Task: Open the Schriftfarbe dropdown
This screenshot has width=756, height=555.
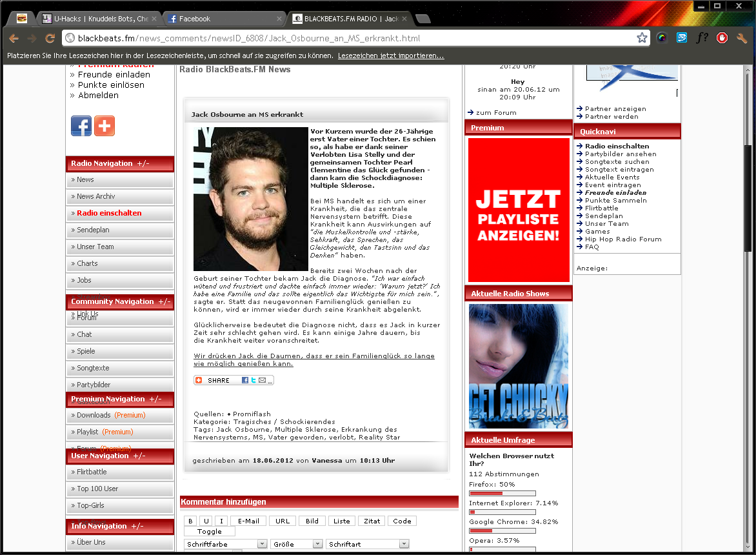Action: coord(226,544)
